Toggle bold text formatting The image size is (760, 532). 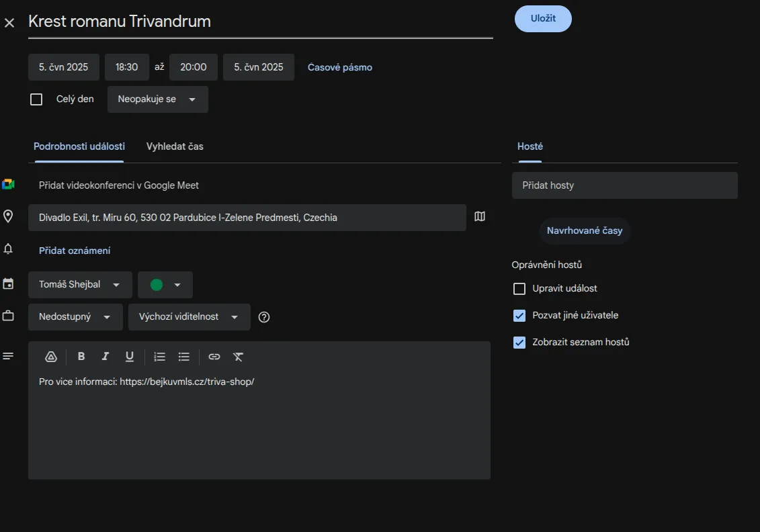(81, 357)
